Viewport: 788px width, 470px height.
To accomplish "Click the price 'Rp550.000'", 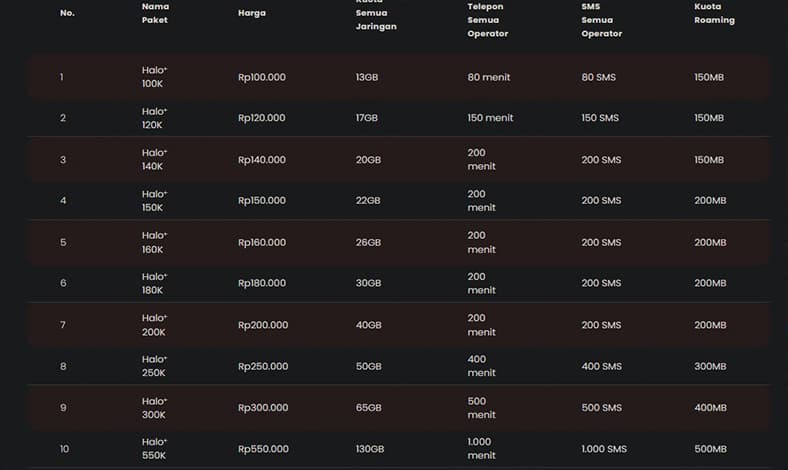I will click(263, 449).
